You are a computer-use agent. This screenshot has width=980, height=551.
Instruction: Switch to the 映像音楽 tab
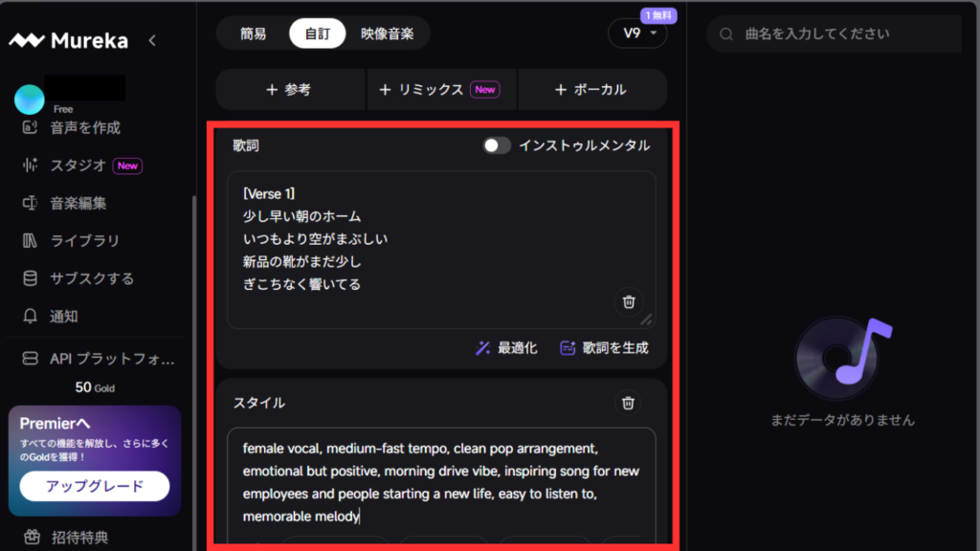tap(387, 33)
